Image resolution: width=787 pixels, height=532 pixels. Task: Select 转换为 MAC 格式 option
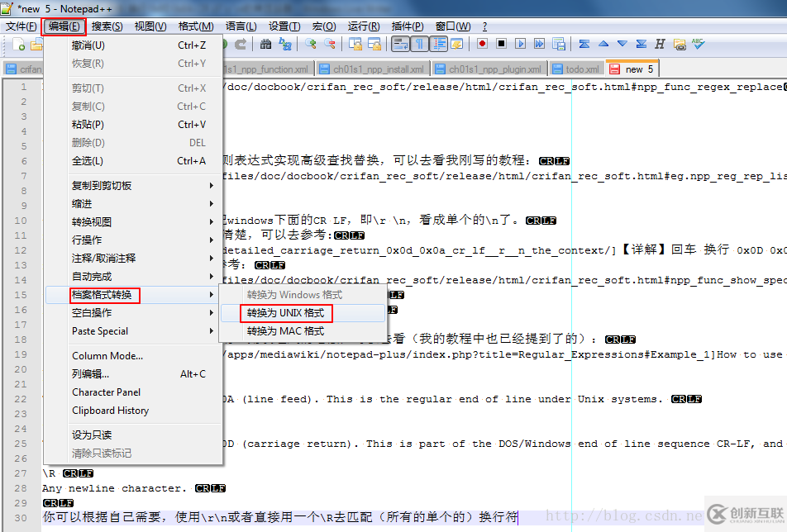(303, 331)
